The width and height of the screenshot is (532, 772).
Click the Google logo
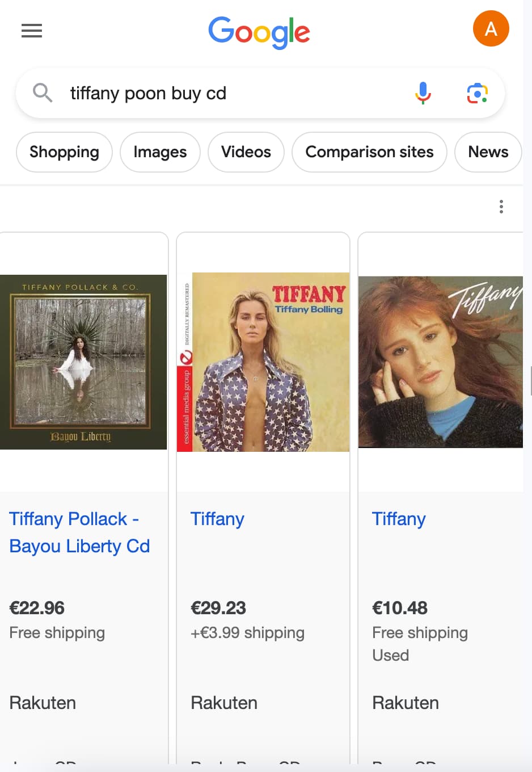coord(259,32)
